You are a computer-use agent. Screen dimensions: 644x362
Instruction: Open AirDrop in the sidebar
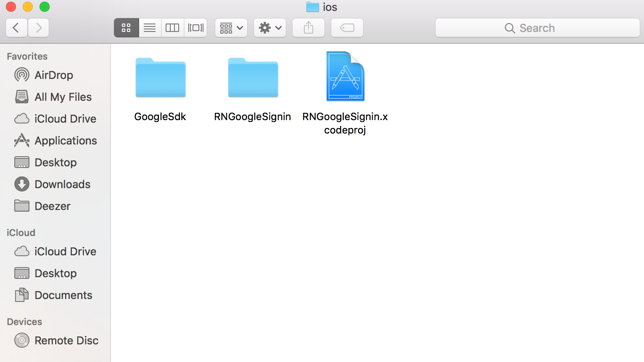53,75
